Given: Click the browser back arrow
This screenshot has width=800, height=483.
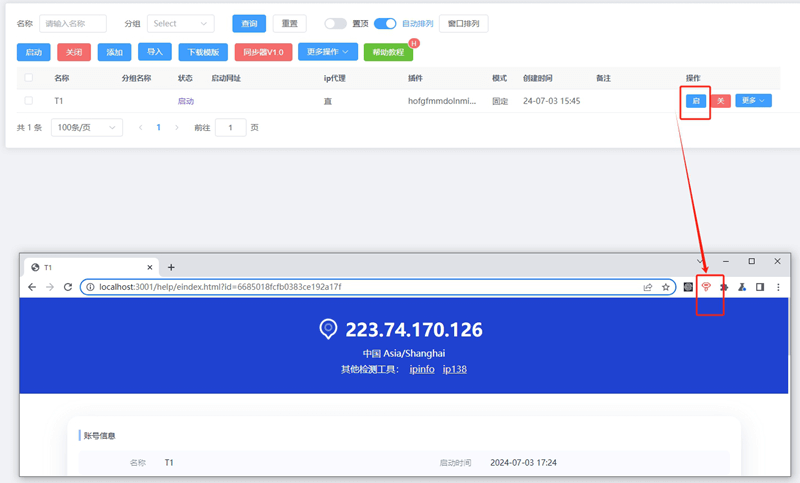Looking at the screenshot, I should click(x=32, y=287).
